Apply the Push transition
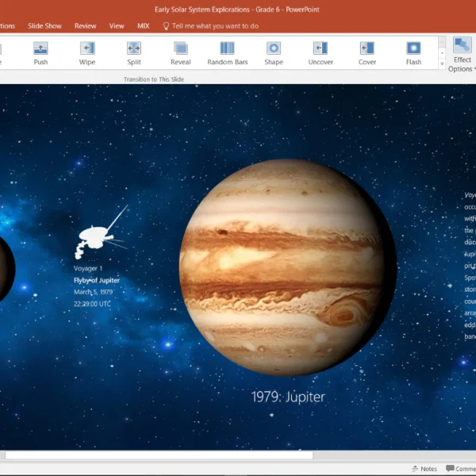The height and width of the screenshot is (476, 476). click(40, 53)
